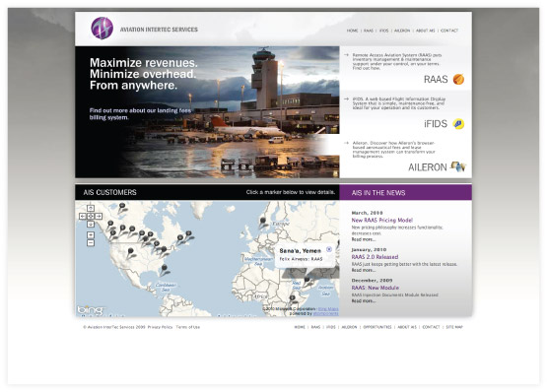Open the 'RAAS 2.0 Released' news article
This screenshot has height=392, width=547.
pyautogui.click(x=375, y=257)
